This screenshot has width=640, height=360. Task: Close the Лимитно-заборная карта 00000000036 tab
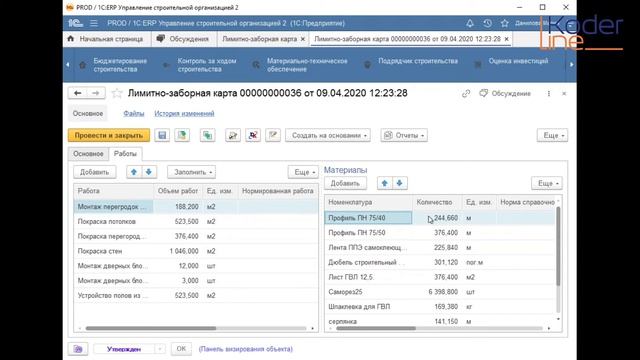pyautogui.click(x=507, y=39)
